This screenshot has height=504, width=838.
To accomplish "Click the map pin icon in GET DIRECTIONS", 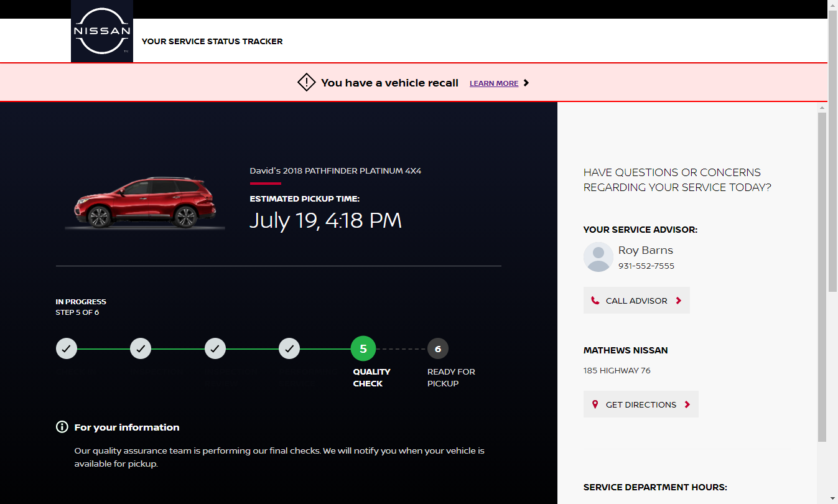I will pyautogui.click(x=595, y=404).
